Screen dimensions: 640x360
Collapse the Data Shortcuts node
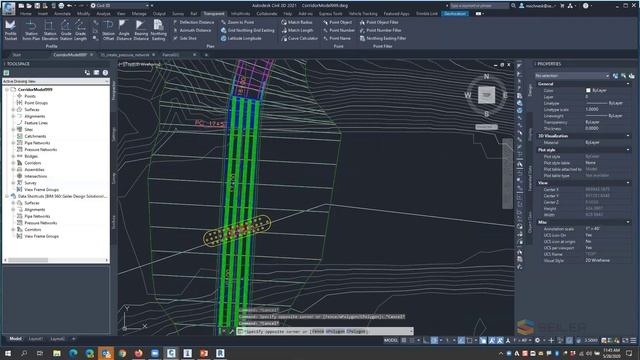point(7,196)
